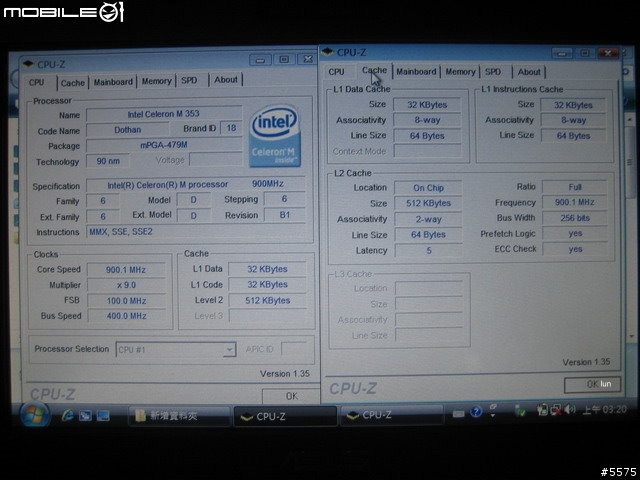Click OK button in left CPU-Z window
Screen dimensions: 640x480
[291, 396]
